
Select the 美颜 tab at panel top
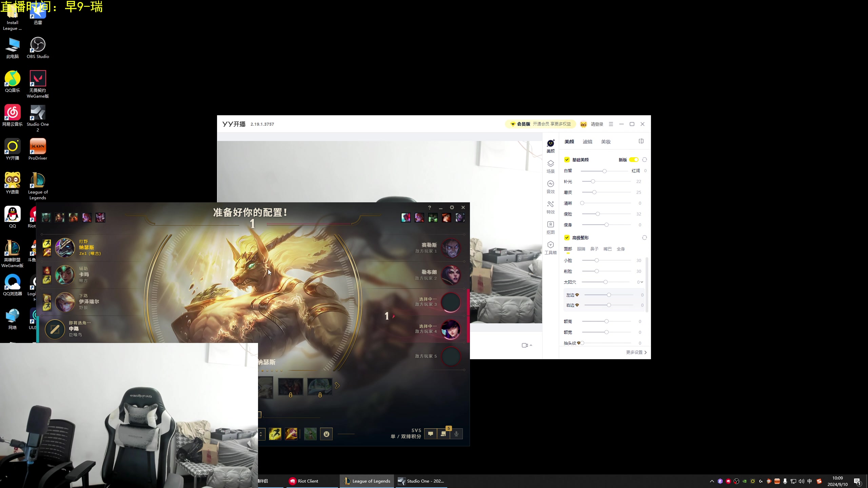pos(569,142)
